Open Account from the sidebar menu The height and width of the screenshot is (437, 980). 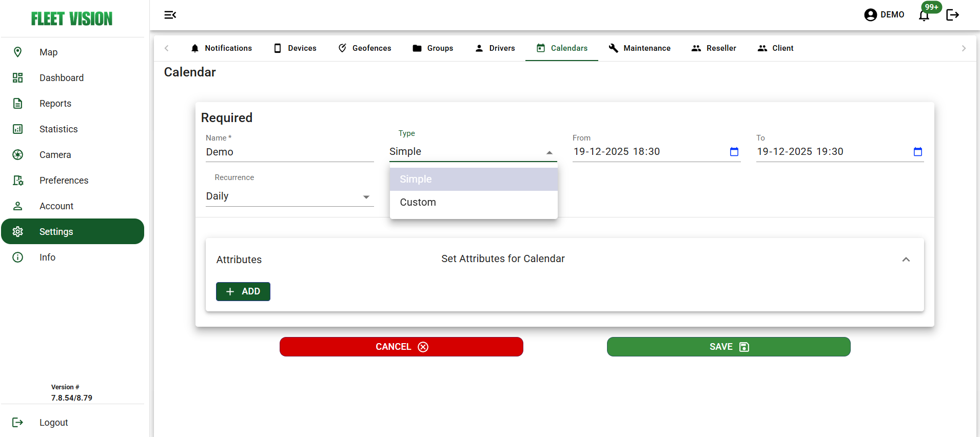click(72, 206)
